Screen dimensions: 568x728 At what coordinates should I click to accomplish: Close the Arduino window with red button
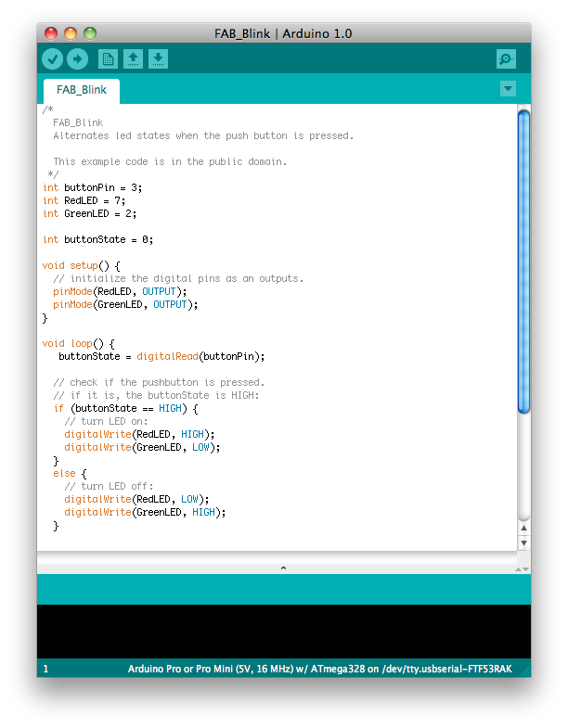pyautogui.click(x=51, y=33)
